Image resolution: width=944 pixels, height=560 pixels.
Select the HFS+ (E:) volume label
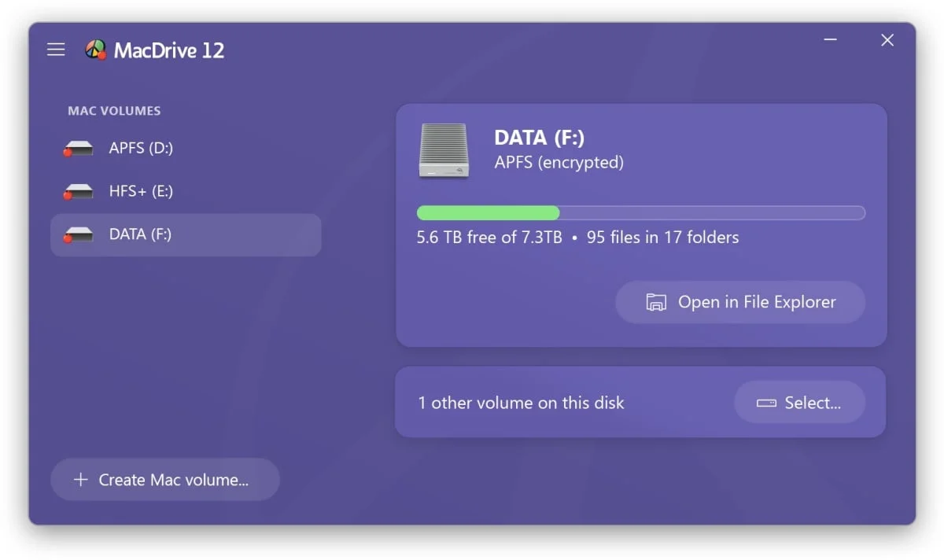tap(141, 191)
